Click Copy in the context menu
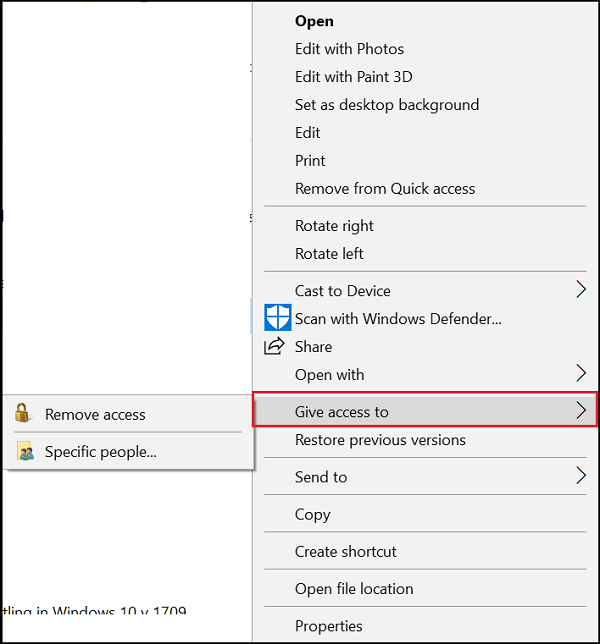The height and width of the screenshot is (644, 600). click(312, 514)
